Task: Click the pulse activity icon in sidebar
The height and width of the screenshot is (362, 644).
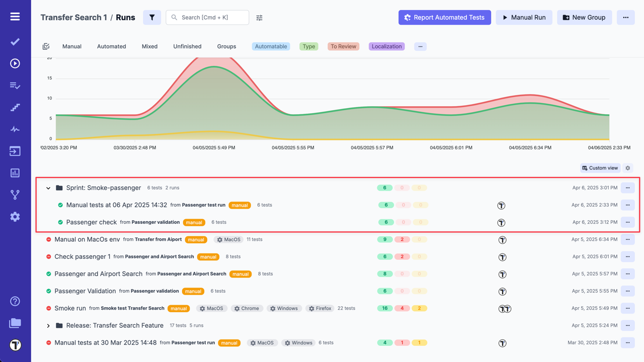Action: (x=15, y=129)
